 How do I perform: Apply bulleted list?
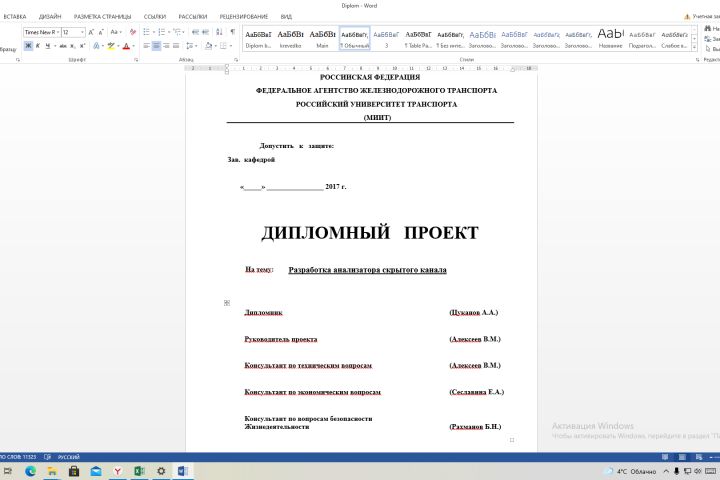pyautogui.click(x=146, y=32)
